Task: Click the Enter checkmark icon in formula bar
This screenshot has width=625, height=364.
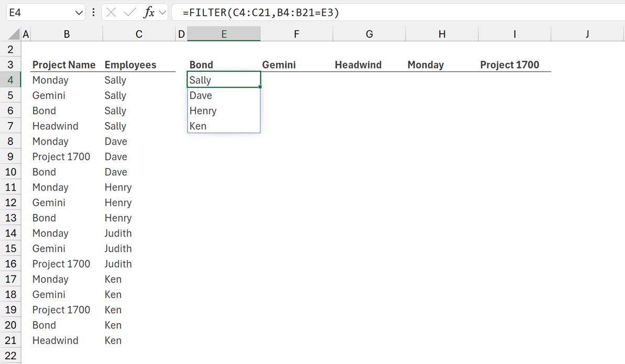Action: [129, 13]
